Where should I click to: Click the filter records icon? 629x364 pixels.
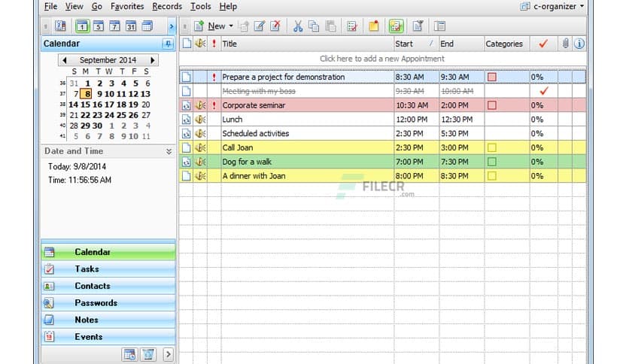pyautogui.click(x=418, y=26)
